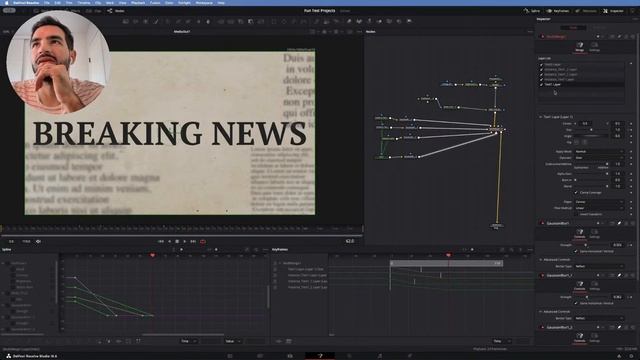This screenshot has height=360, width=640.
Task: Open the Color page icon
Action: coord(349,356)
